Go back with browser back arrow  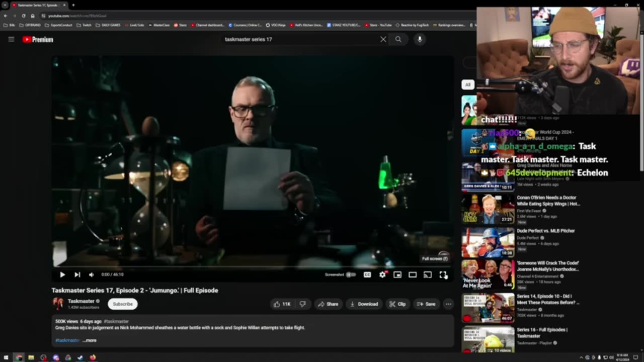point(6,16)
